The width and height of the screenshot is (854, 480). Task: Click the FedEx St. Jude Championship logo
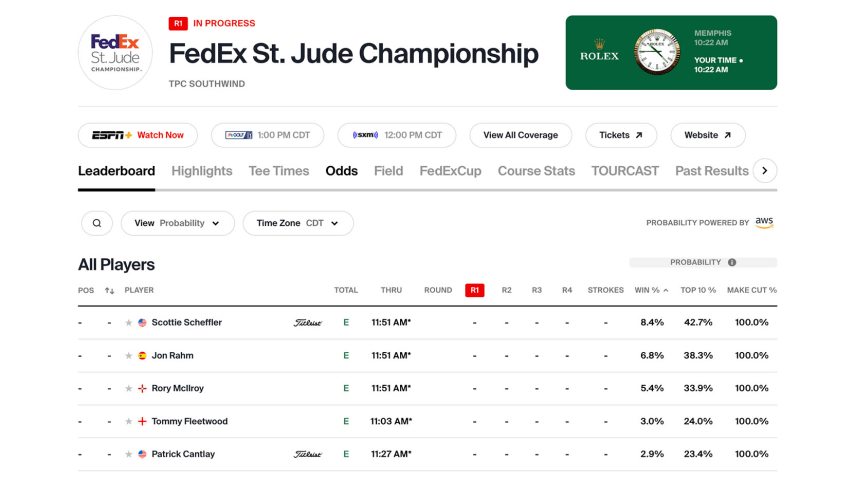(x=115, y=53)
